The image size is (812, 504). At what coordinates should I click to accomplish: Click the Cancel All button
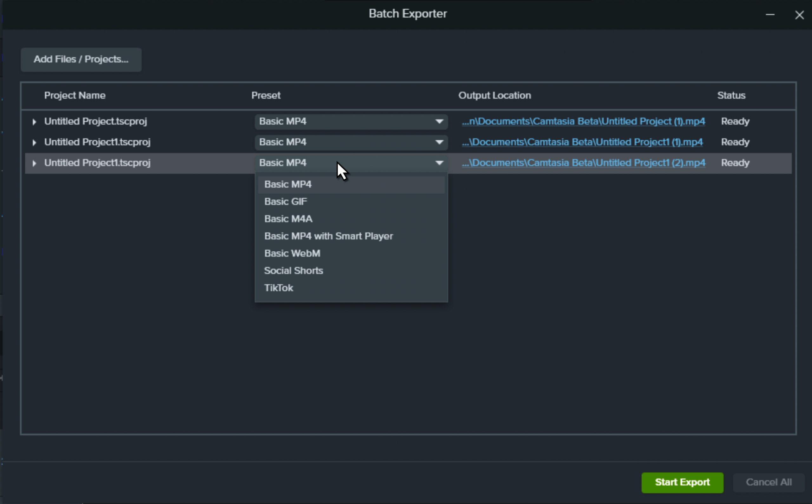[769, 482]
